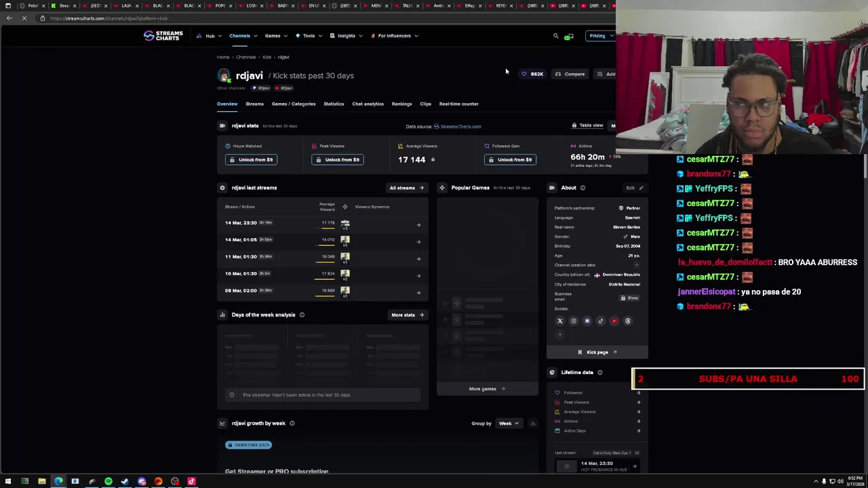Expand the Insights menu
Screen dimensions: 868x488
click(x=346, y=36)
